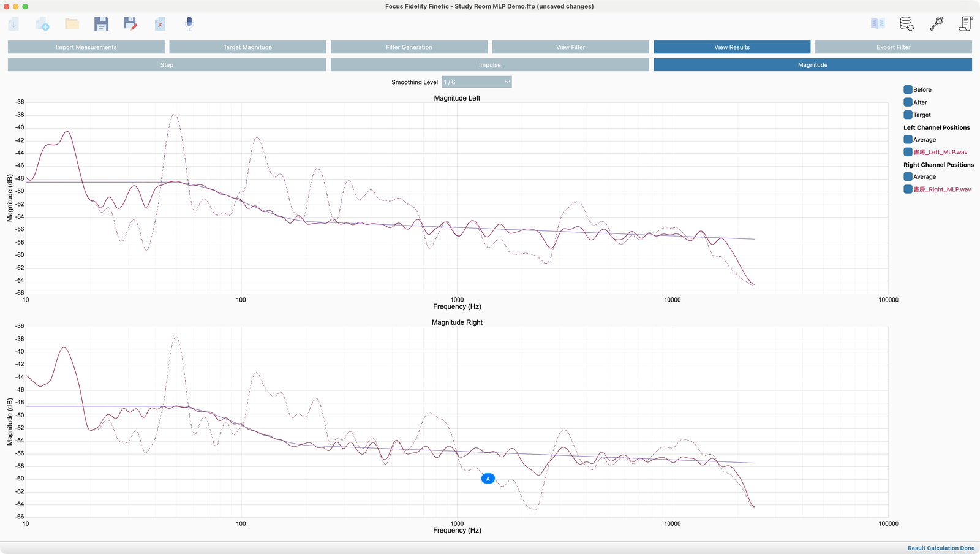Click the Right Channel Positions heading
This screenshot has width=980, height=554.
tap(938, 165)
